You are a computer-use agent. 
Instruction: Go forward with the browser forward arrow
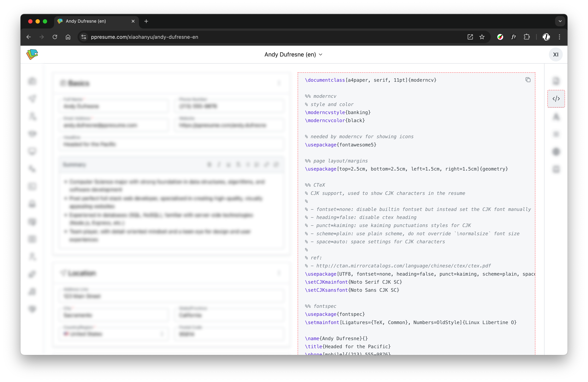[x=42, y=37]
